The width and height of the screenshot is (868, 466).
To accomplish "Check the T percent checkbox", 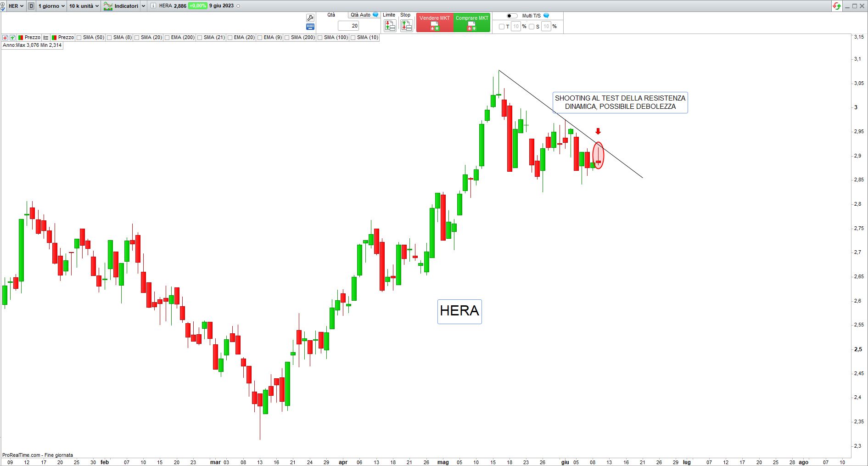I will 501,27.
